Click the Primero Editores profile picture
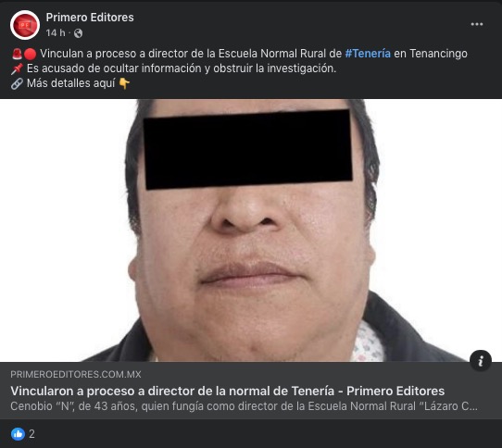The image size is (502, 448). point(25,25)
